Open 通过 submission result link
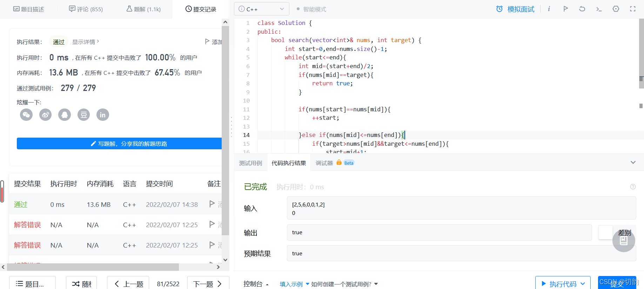Image resolution: width=644 pixels, height=289 pixels. tap(21, 204)
